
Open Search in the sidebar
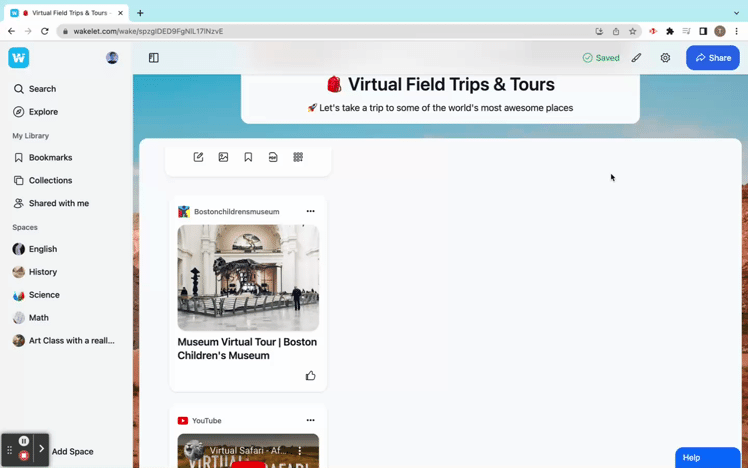34,89
